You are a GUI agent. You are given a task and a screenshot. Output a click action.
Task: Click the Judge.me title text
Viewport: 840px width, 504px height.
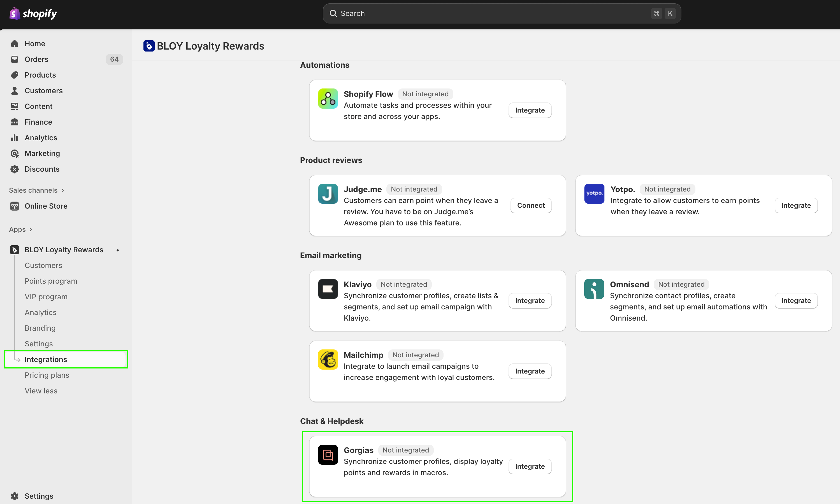(363, 189)
